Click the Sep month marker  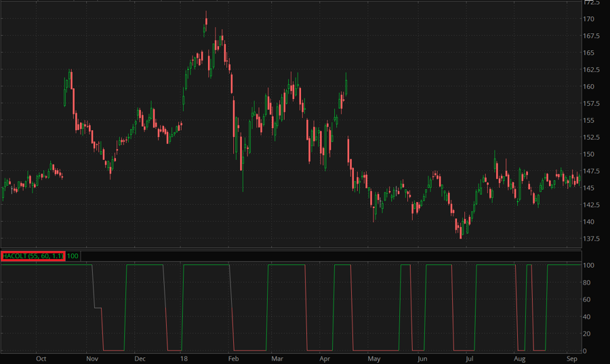(x=571, y=358)
